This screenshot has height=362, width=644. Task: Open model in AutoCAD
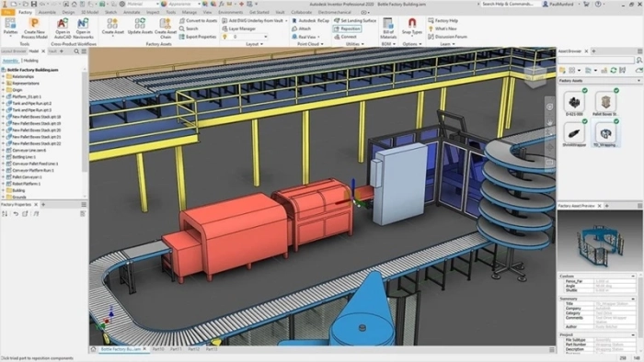click(63, 28)
